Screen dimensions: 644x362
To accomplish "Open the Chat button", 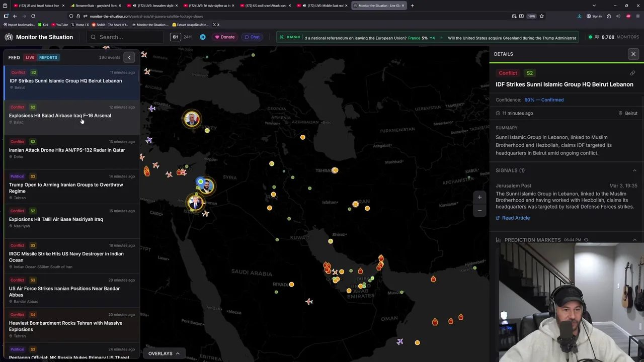I will click(x=252, y=37).
